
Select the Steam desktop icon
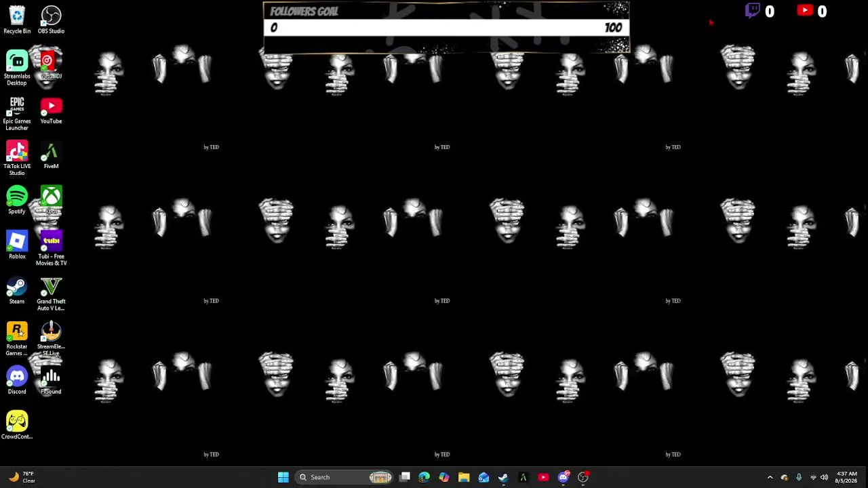17,290
